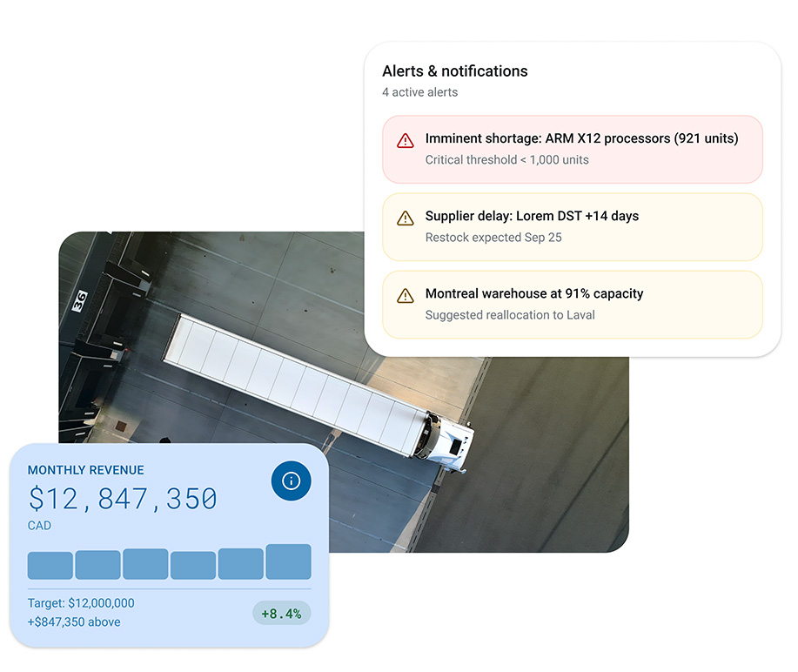Click the warning icon beside Montreal warehouse alert
This screenshot has height=672, width=798.
click(x=406, y=295)
